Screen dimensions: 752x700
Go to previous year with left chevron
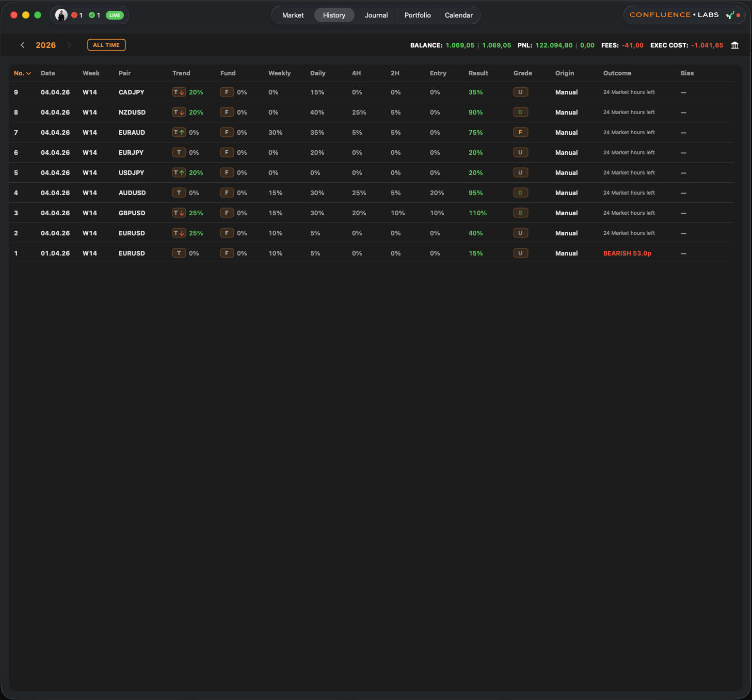point(22,45)
